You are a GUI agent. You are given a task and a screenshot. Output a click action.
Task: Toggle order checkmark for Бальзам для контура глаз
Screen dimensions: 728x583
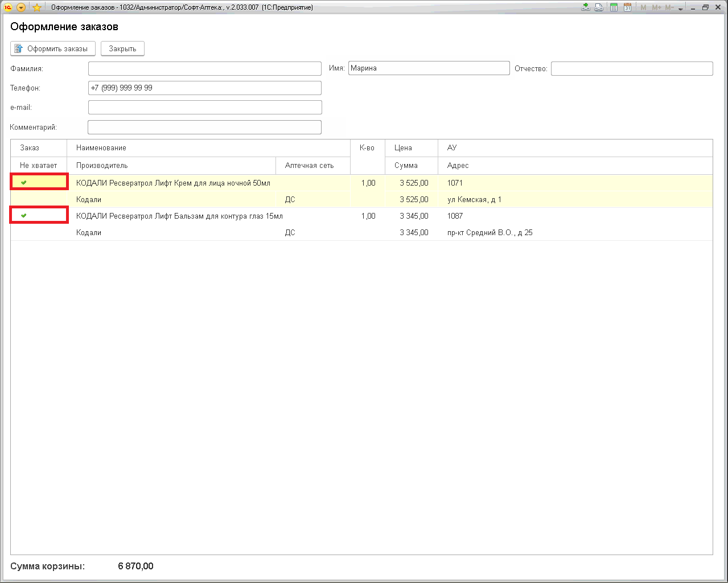point(24,216)
